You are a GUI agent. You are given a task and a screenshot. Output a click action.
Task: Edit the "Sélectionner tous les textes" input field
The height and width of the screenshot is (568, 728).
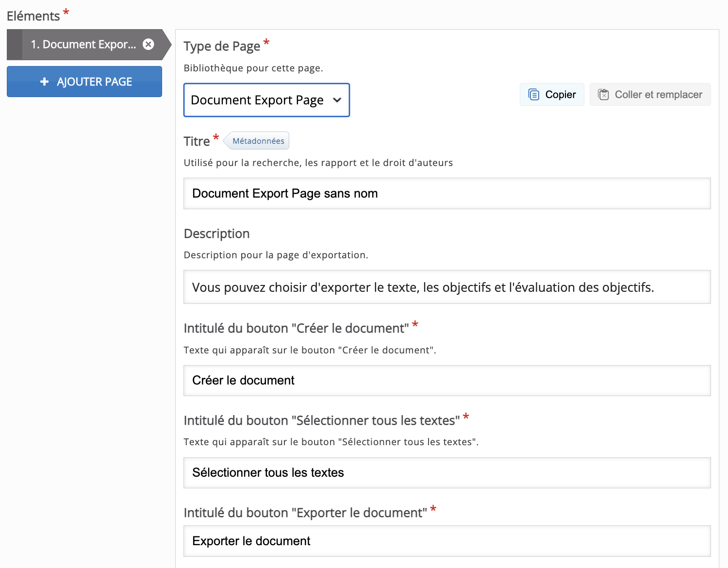[x=447, y=473]
